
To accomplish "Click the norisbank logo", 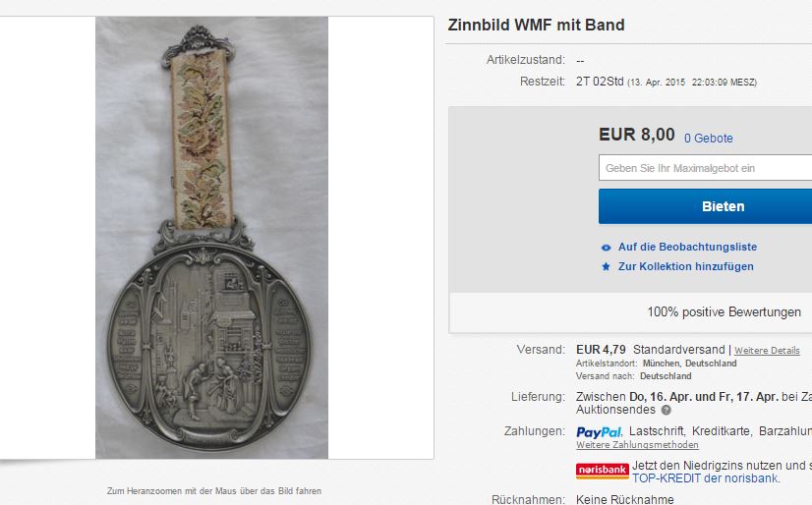I will click(x=603, y=471).
